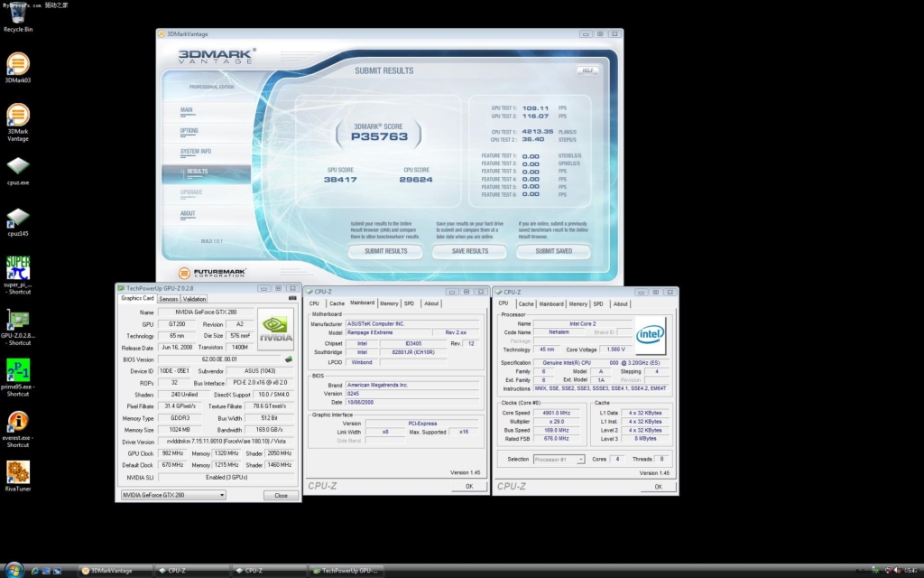Viewport: 924px width, 578px height.
Task: Select the Graphics Card tab in GPU-Z
Action: [x=137, y=298]
